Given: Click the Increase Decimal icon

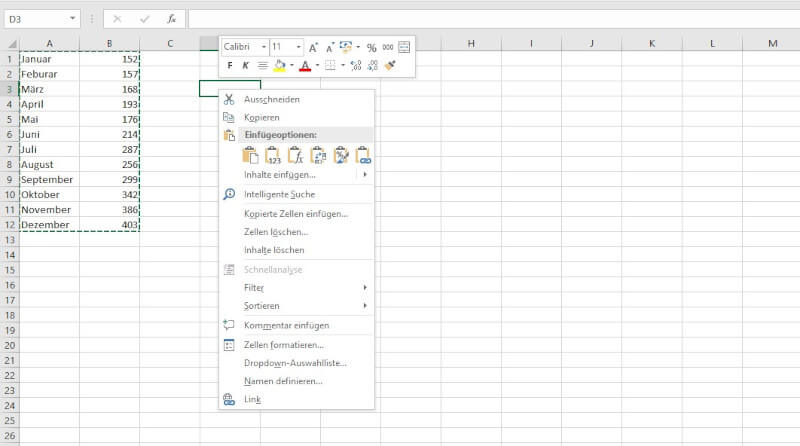Looking at the screenshot, I should (x=355, y=66).
